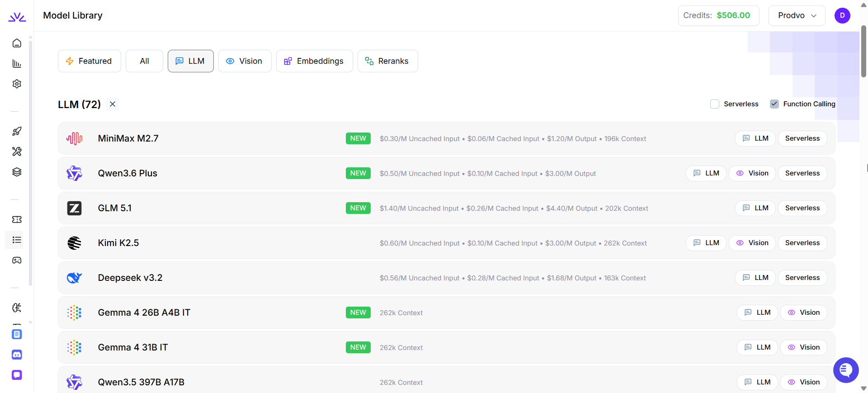Enable the Serverless checkbox filter
Screen dimensions: 868x393
pos(715,104)
